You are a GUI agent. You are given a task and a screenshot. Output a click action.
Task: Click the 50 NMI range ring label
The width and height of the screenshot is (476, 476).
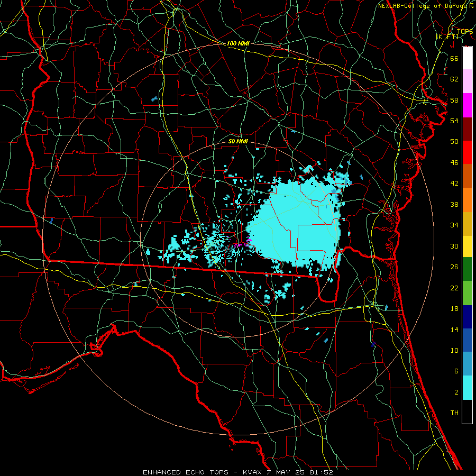click(x=238, y=141)
